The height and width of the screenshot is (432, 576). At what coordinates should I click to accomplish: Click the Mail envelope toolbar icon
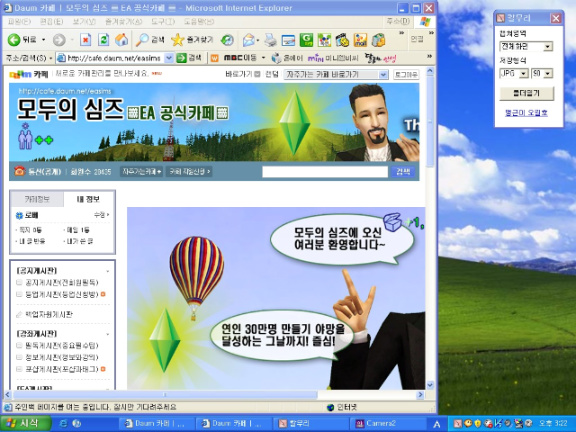point(249,40)
